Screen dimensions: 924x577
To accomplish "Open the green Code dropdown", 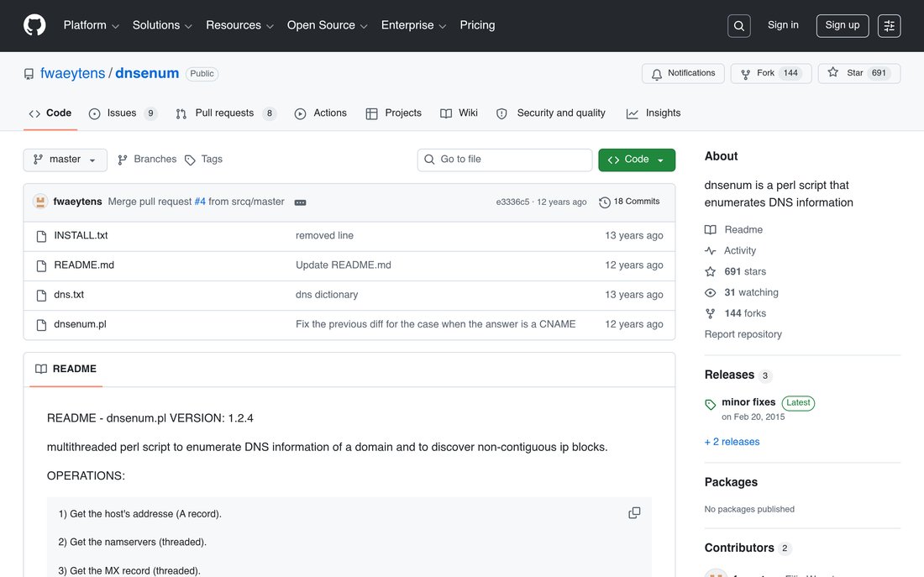I will pos(637,160).
